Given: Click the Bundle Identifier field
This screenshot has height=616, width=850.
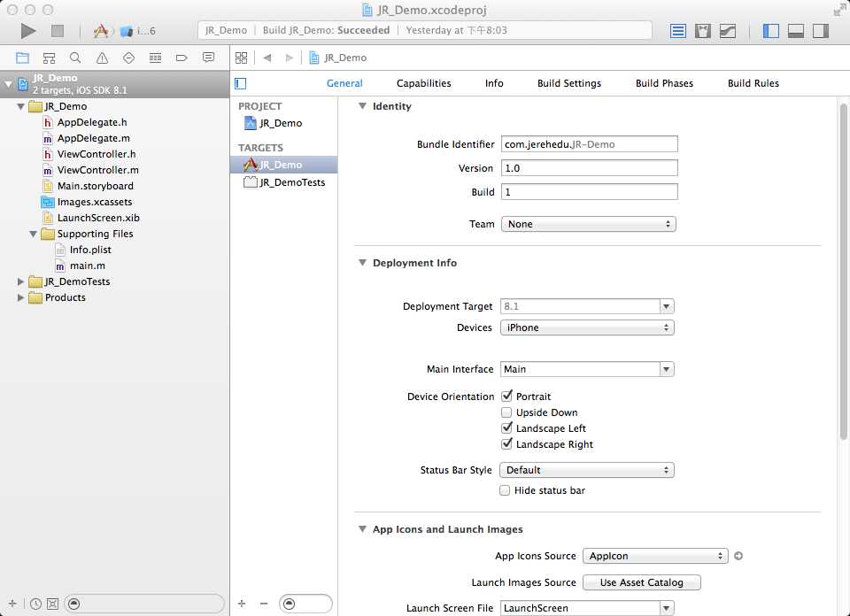Looking at the screenshot, I should coord(590,144).
